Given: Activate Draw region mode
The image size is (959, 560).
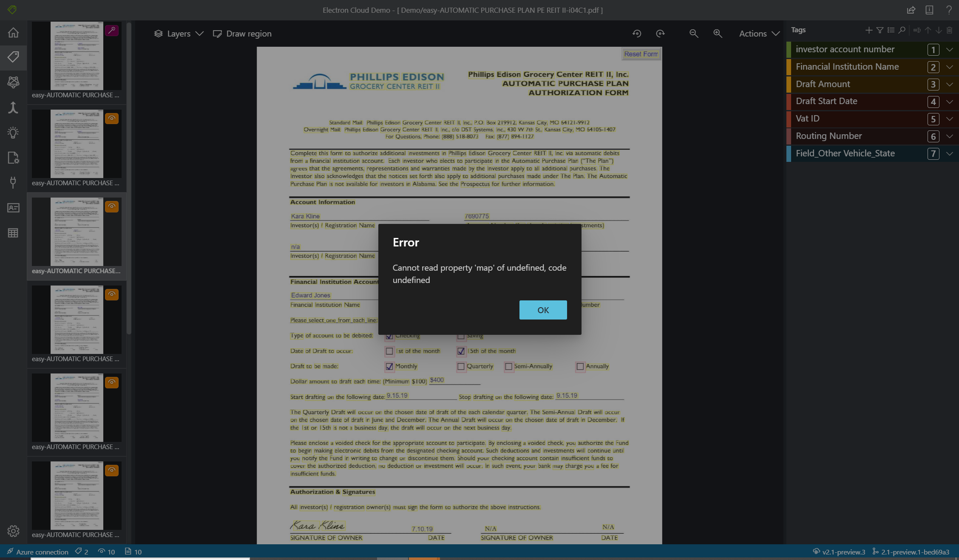Looking at the screenshot, I should click(241, 34).
